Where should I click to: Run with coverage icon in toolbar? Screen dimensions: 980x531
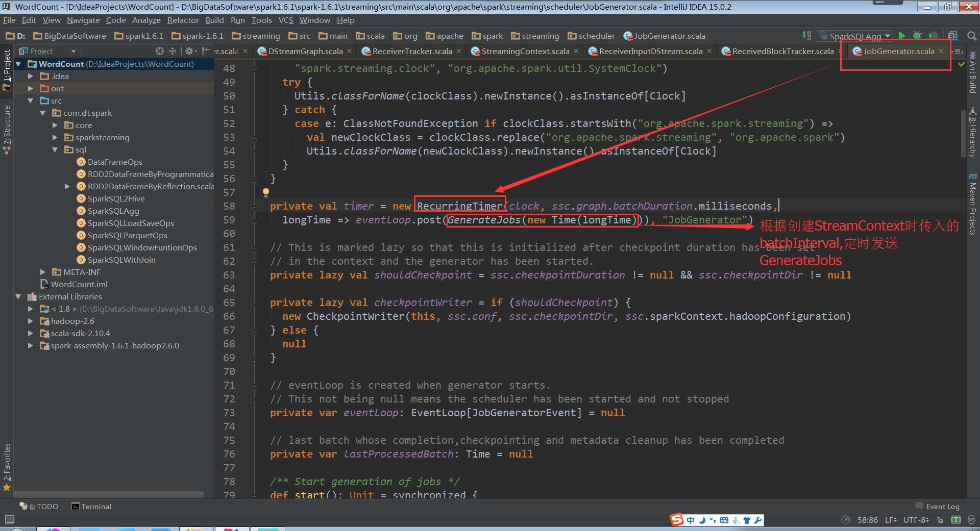click(933, 36)
